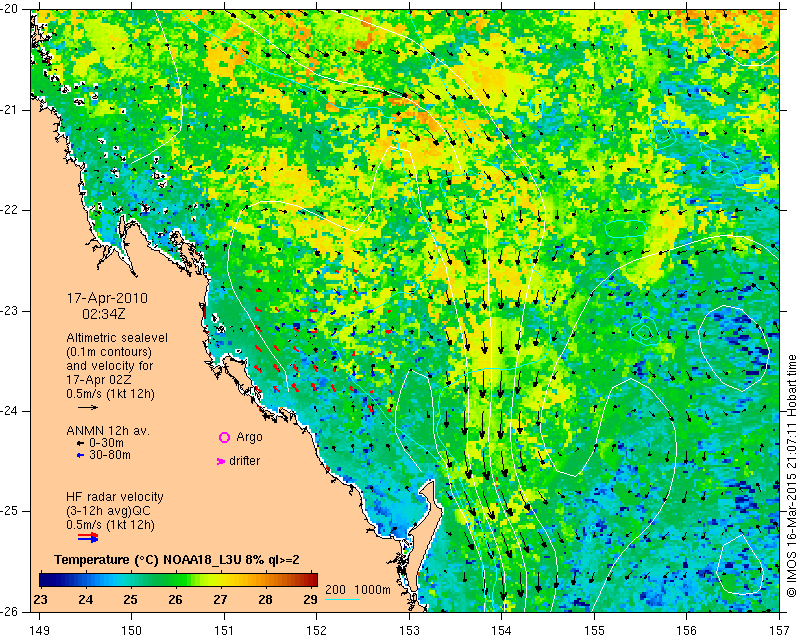Click the latitude axis label -23
This screenshot has height=640, width=800.
click(x=11, y=311)
